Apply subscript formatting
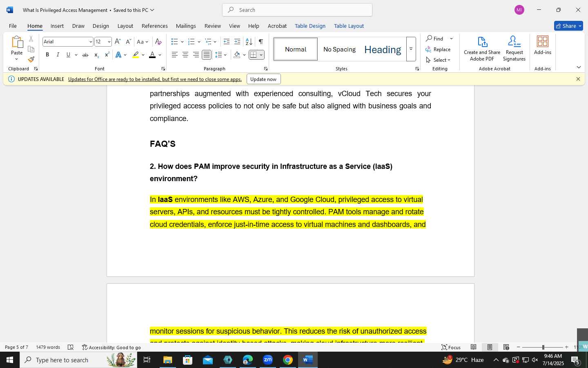Viewport: 588px width, 368px height. click(96, 55)
